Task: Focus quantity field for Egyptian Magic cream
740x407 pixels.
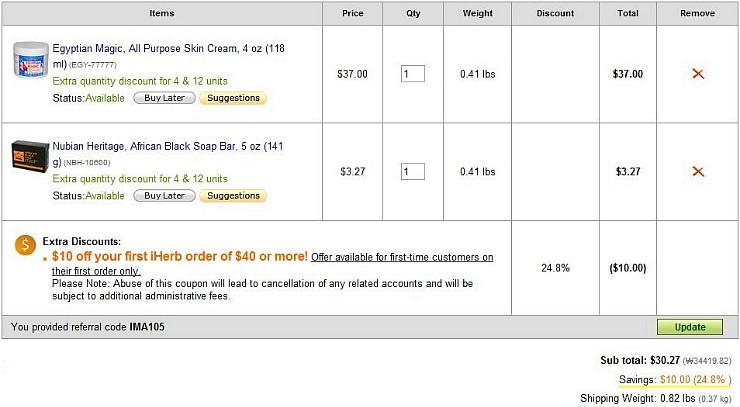Action: [412, 74]
